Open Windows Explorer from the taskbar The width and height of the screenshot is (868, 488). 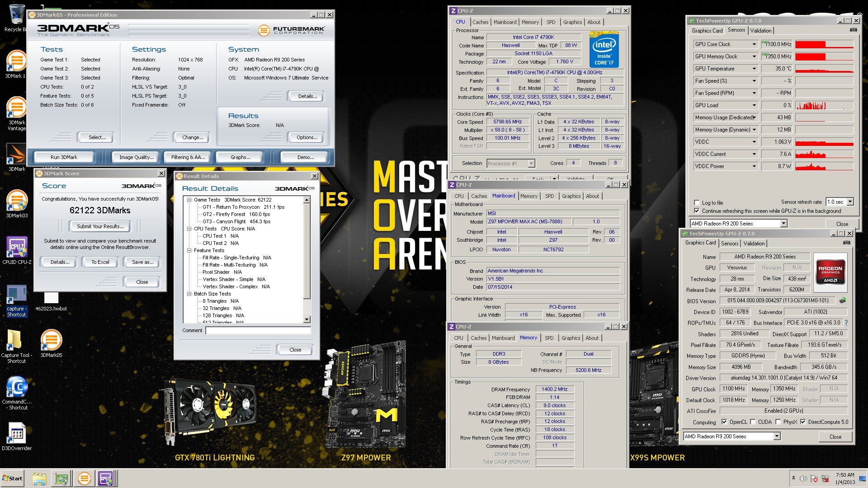pos(39,479)
